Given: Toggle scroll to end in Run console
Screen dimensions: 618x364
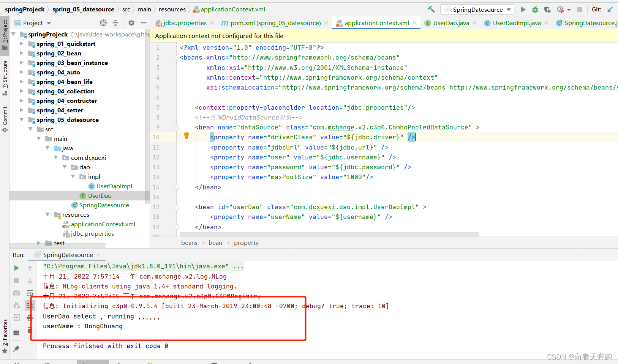Looking at the screenshot, I should [30, 305].
